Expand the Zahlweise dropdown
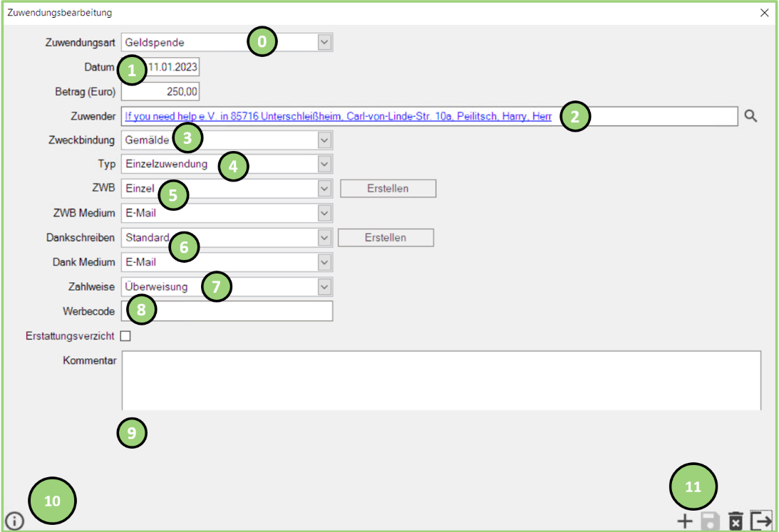 (324, 287)
